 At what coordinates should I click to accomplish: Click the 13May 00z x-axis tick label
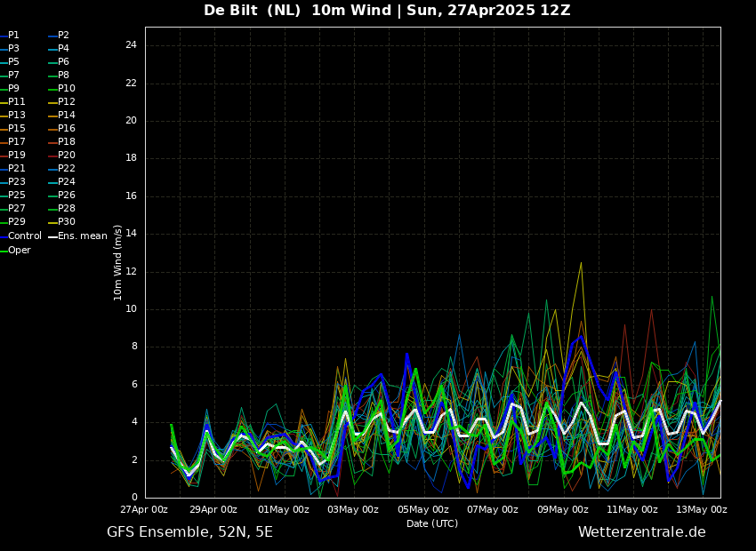702,509
